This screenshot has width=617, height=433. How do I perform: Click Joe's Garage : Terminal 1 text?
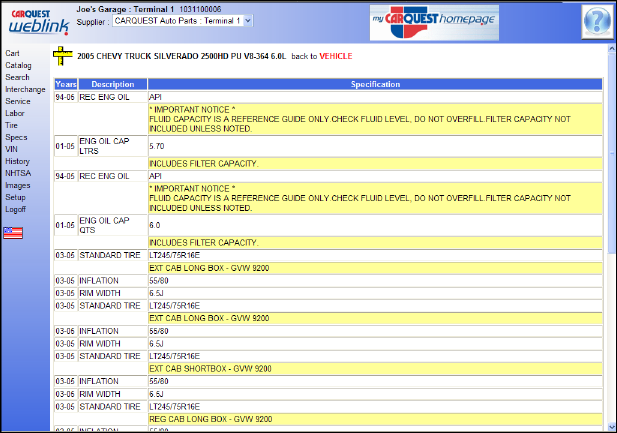(x=125, y=9)
